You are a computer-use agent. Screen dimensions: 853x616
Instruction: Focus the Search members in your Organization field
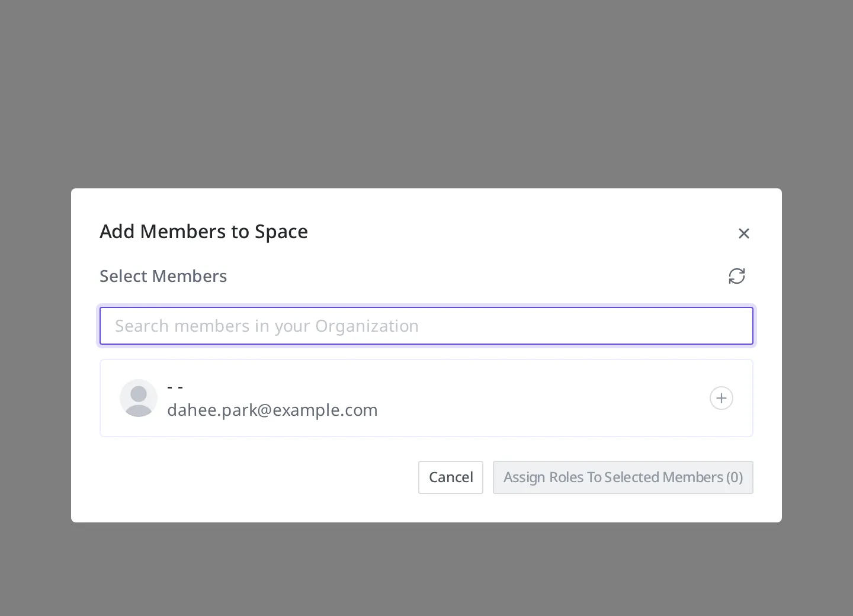[426, 326]
